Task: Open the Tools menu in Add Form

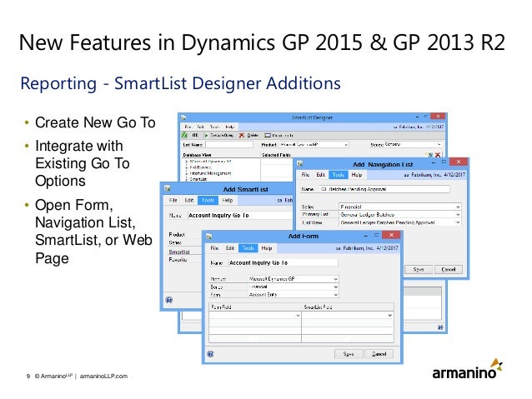Action: tap(248, 248)
